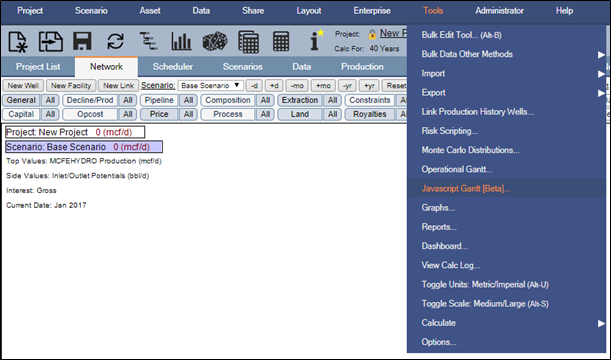
Task: Select View Calc Log entry
Action: (x=507, y=265)
